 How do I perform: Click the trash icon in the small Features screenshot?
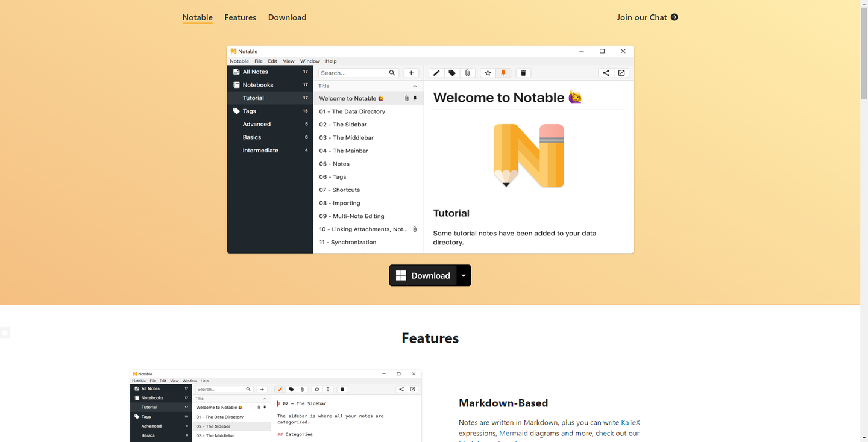pos(342,389)
